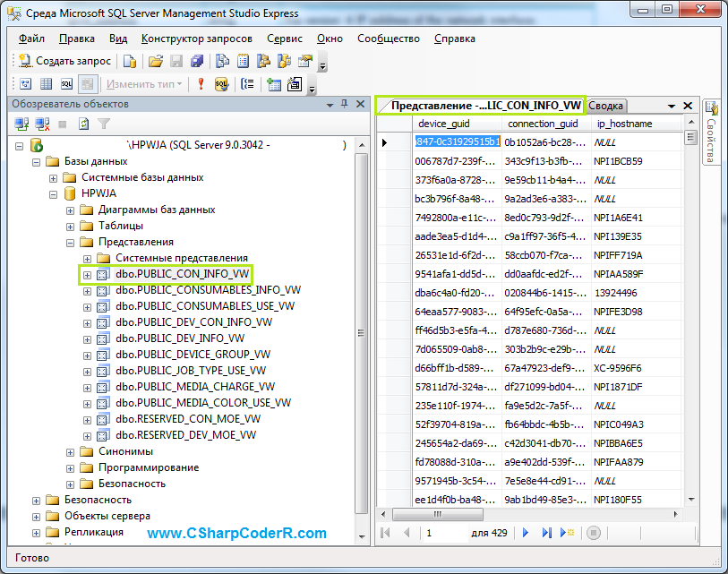The width and height of the screenshot is (728, 574).
Task: Show the SQL pane icon
Action: coord(67,84)
